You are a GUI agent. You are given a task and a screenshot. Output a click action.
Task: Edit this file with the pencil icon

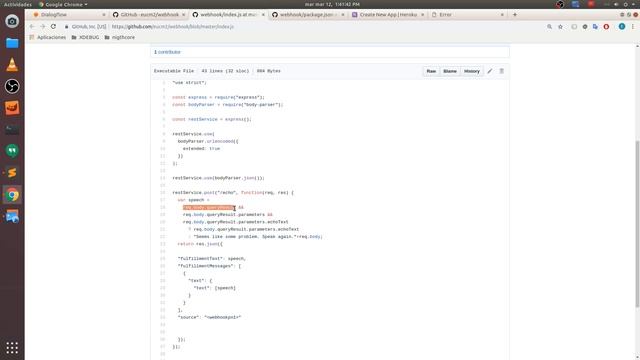pyautogui.click(x=490, y=71)
